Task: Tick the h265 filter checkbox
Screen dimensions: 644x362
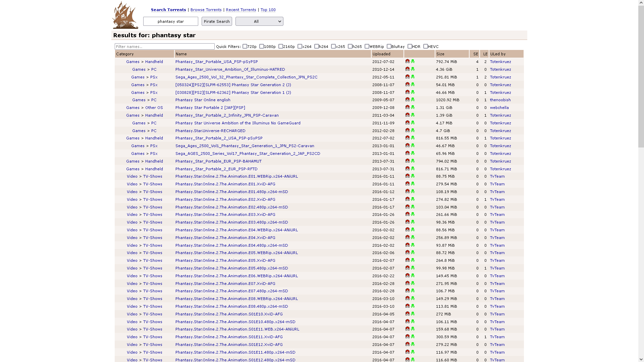Action: 350,46
